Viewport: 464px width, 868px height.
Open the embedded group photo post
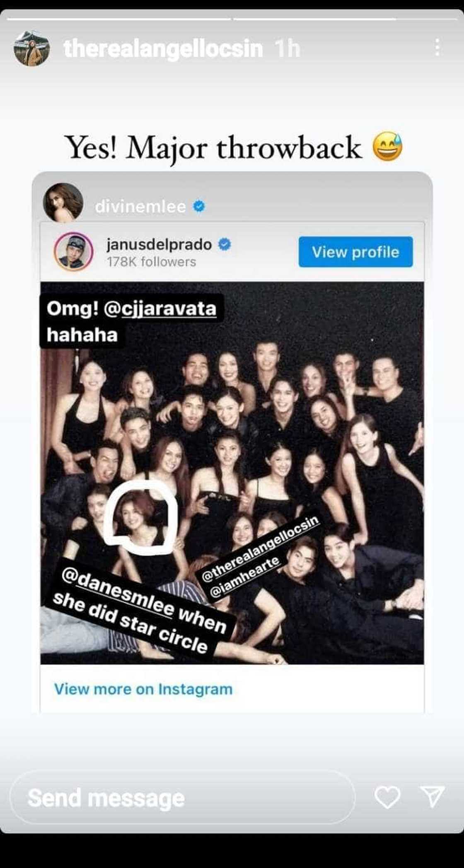(x=232, y=473)
